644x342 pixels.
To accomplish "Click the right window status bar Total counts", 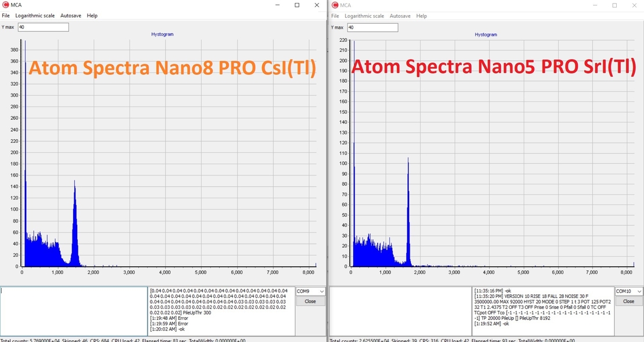I will 359,340.
